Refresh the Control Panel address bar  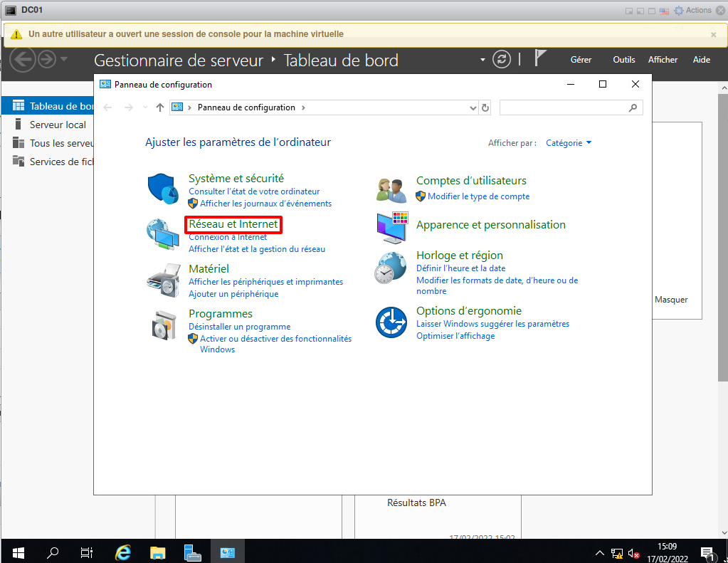(485, 107)
